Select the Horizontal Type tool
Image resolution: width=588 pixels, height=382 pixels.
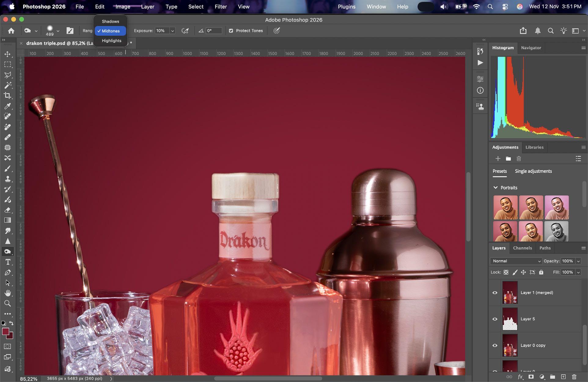[x=8, y=262]
